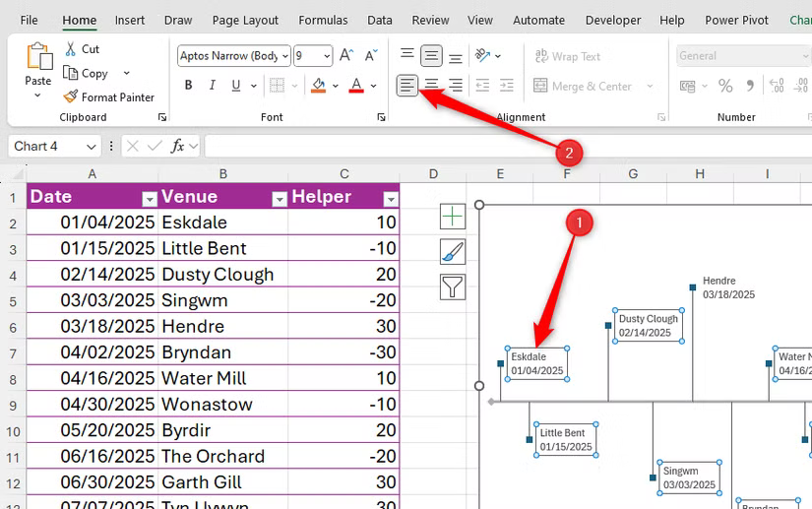This screenshot has height=509, width=812.
Task: Toggle Italic formatting
Action: click(213, 86)
